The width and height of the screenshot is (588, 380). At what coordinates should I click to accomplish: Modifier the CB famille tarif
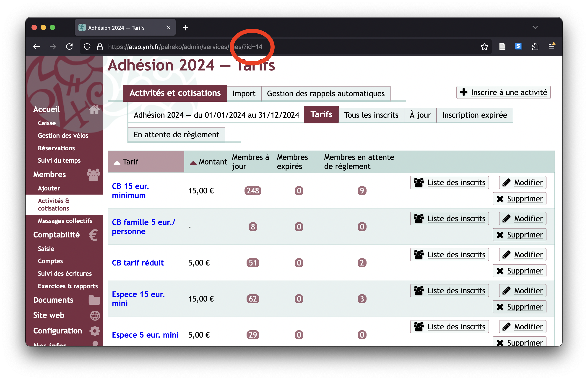tap(522, 219)
